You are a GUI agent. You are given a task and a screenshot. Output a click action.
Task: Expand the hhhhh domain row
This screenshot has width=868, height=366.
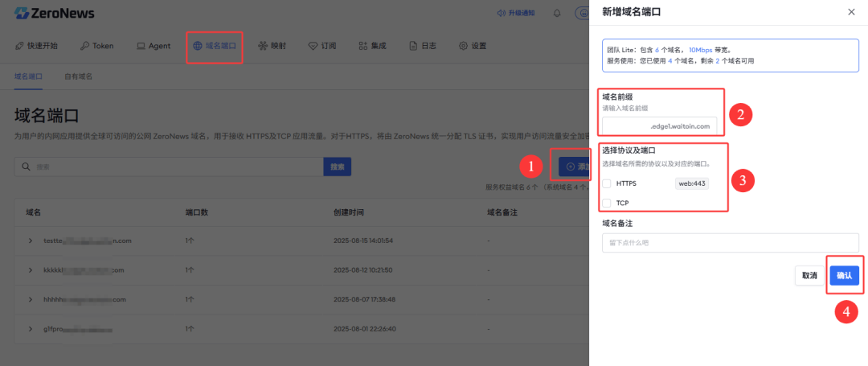click(31, 299)
